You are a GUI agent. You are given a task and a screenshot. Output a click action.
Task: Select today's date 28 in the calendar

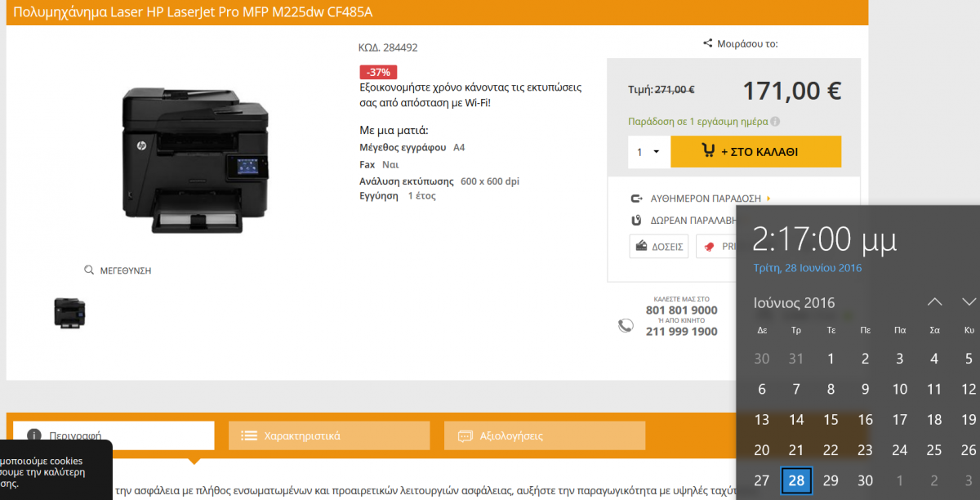click(796, 480)
